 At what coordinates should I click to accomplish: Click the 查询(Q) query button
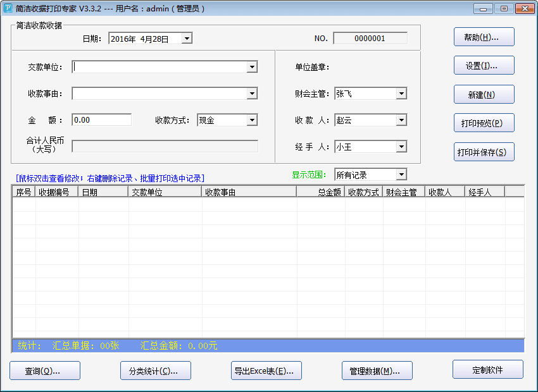pos(45,371)
